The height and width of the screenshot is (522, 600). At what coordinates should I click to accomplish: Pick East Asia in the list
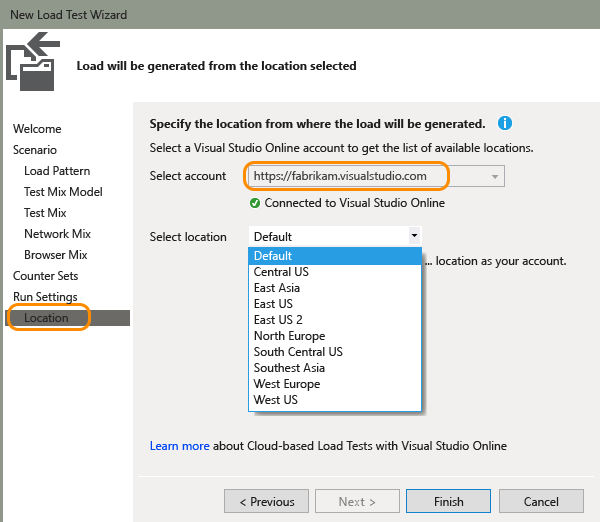pos(335,288)
